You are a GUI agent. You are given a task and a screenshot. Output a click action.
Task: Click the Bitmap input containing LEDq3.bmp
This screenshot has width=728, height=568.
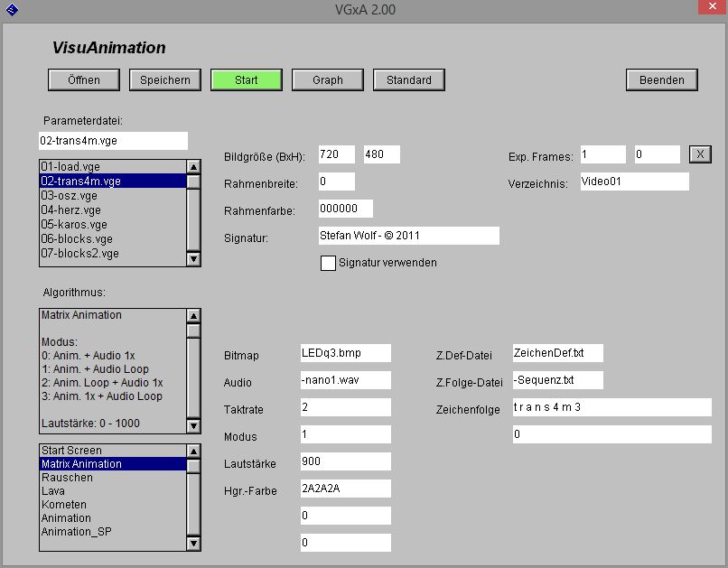coord(344,353)
